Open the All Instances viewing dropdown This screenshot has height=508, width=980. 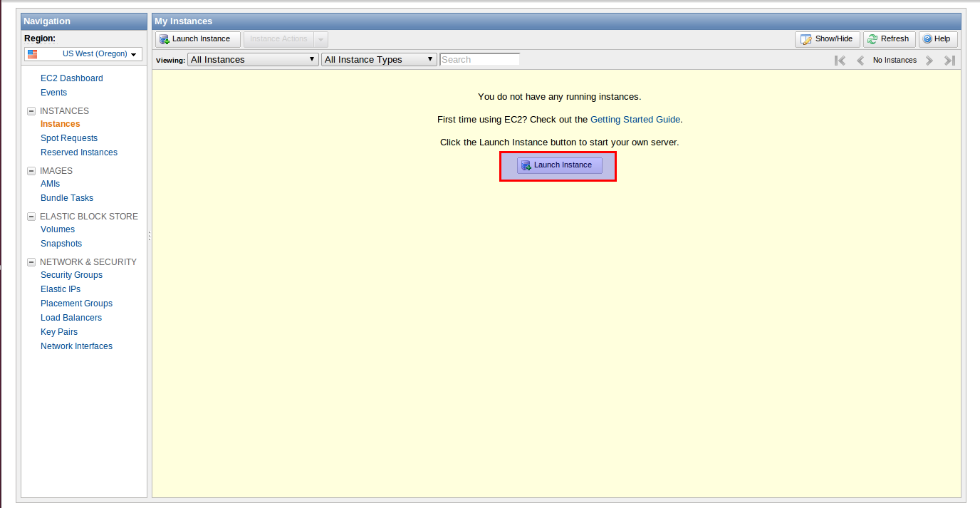pos(253,60)
